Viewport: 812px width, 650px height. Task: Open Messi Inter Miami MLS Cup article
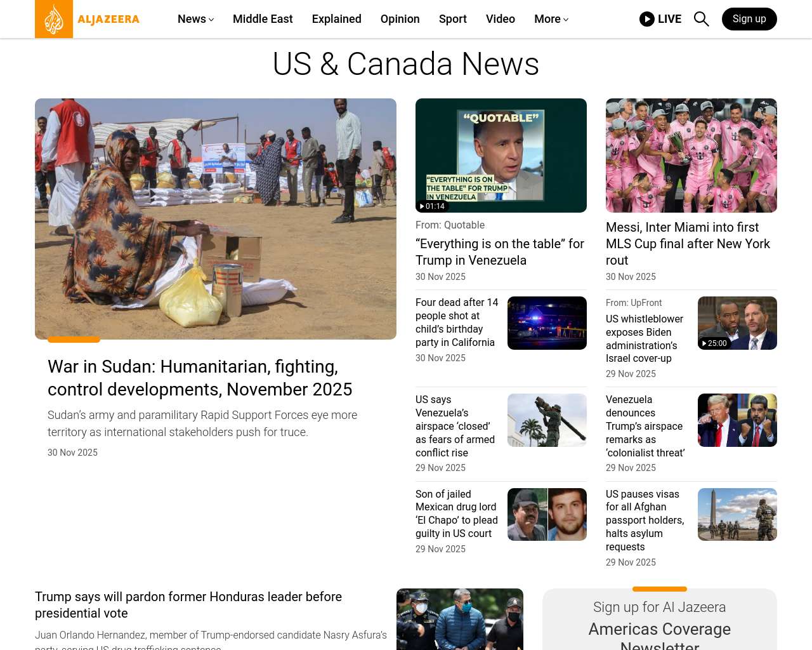pyautogui.click(x=688, y=244)
